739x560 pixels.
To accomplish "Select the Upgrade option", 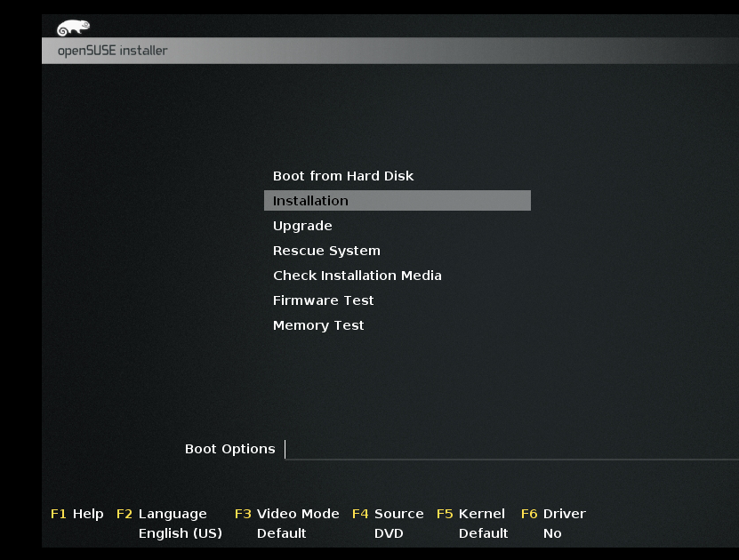I will [x=302, y=226].
